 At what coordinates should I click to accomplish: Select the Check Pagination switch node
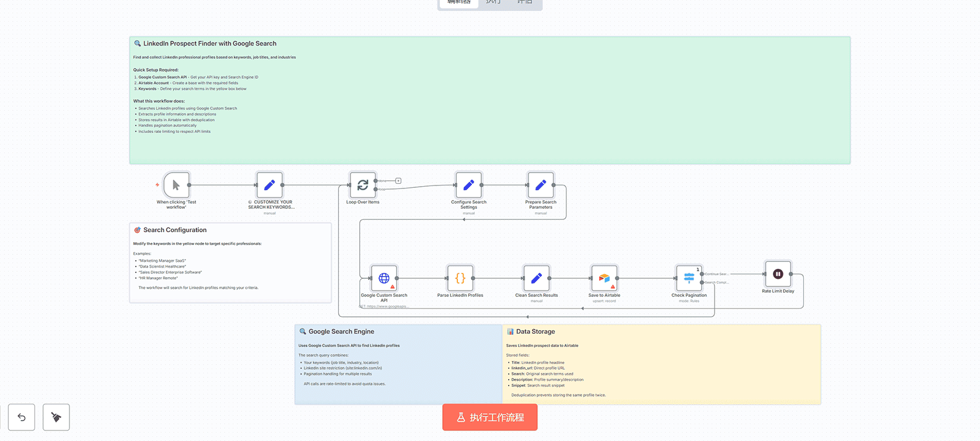tap(689, 279)
